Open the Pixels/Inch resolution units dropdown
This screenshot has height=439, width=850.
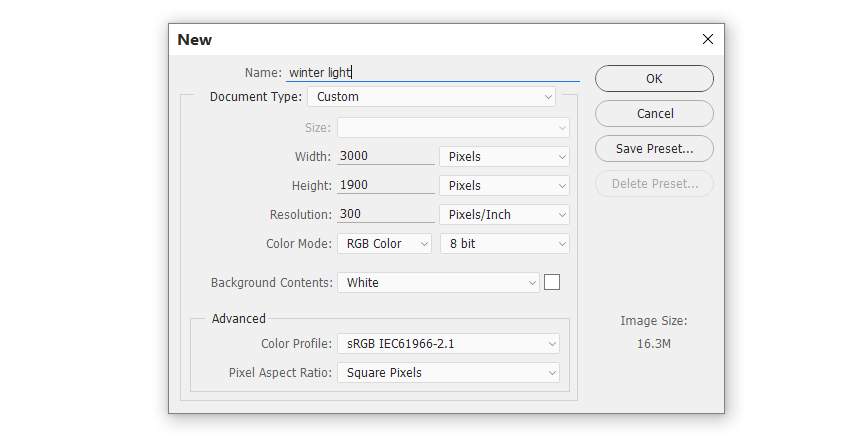[x=504, y=215]
